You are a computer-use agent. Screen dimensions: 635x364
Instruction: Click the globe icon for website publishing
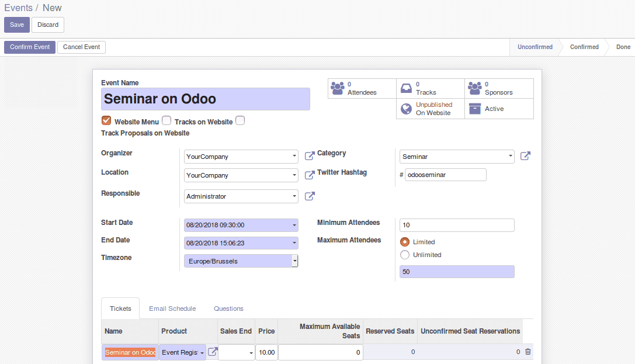(406, 109)
